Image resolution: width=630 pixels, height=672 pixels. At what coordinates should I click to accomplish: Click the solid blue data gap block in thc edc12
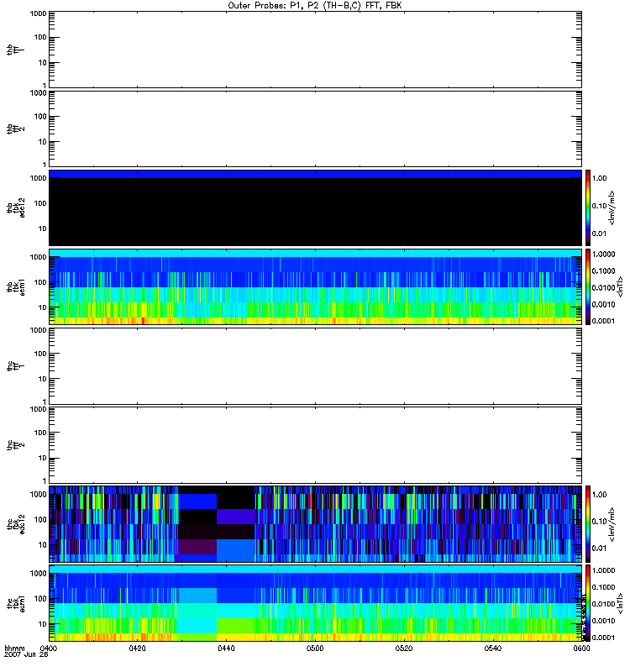pos(197,501)
